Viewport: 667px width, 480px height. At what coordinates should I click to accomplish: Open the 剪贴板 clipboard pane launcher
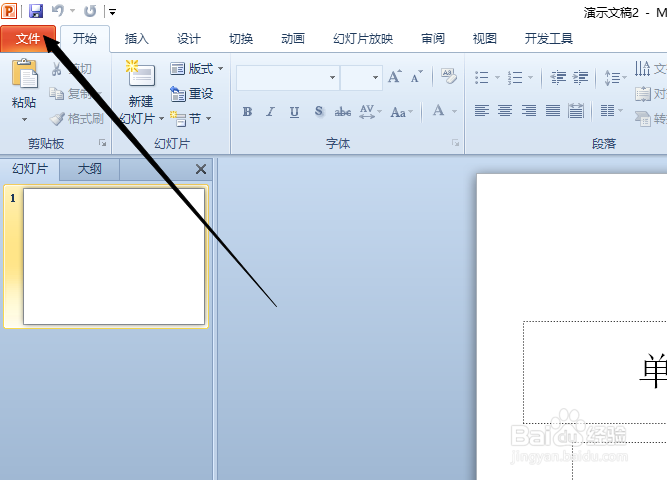pos(103,143)
